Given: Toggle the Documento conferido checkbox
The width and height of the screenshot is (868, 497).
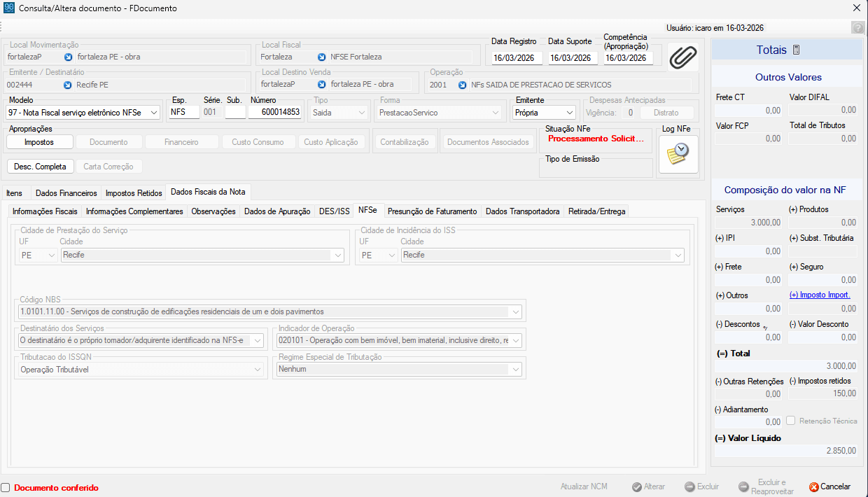Looking at the screenshot, I should click(x=6, y=487).
